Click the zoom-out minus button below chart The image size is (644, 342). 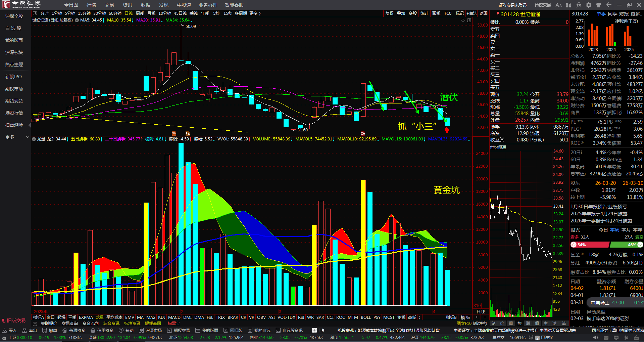(486, 317)
